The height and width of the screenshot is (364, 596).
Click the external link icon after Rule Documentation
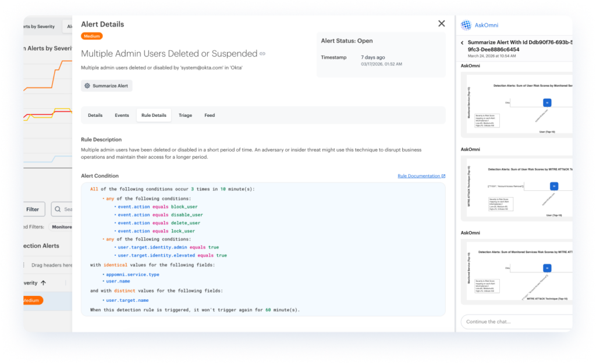coord(444,176)
